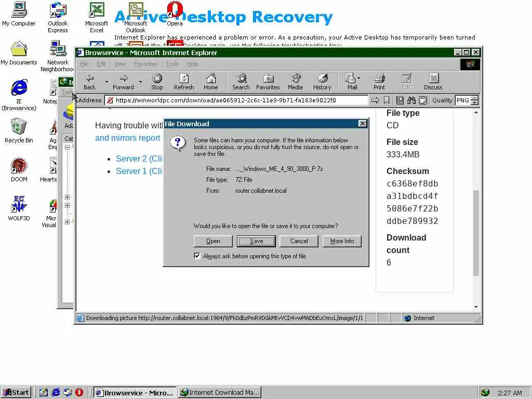Screen dimensions: 532x399
Task: Open the DOOM desktop shortcut
Action: 19,170
